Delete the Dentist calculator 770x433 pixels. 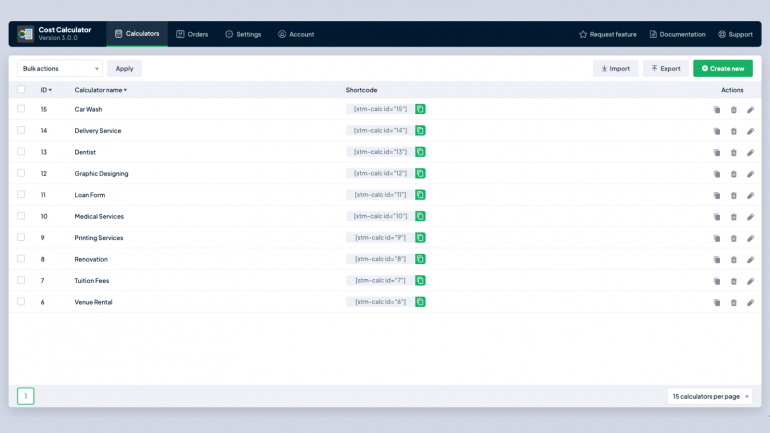pyautogui.click(x=734, y=152)
